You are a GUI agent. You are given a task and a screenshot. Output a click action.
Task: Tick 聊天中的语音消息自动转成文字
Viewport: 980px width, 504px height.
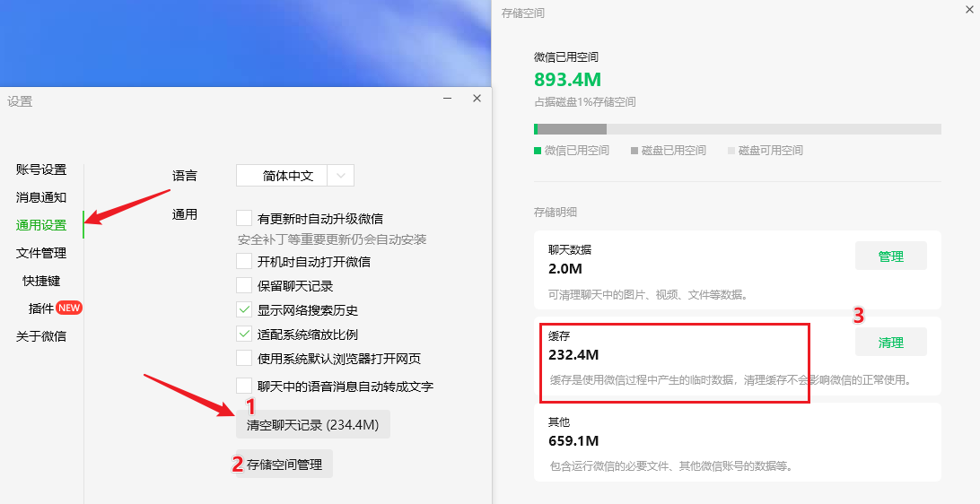(244, 386)
